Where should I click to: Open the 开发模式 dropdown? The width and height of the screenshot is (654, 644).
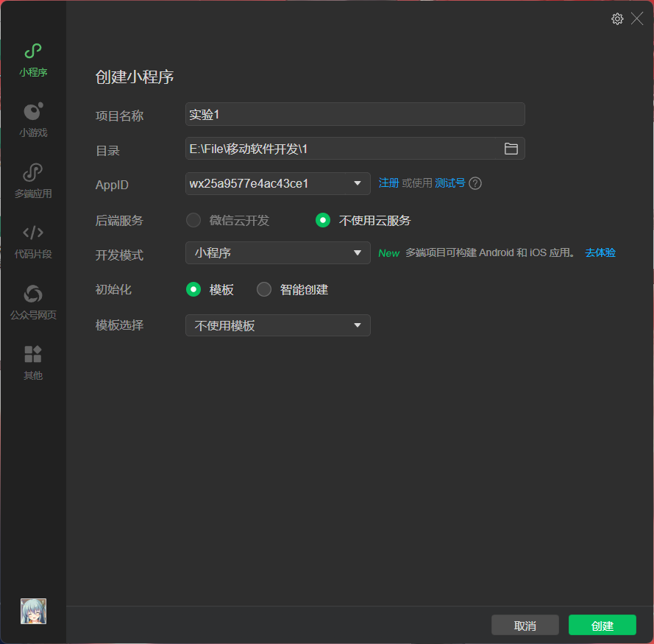[278, 253]
